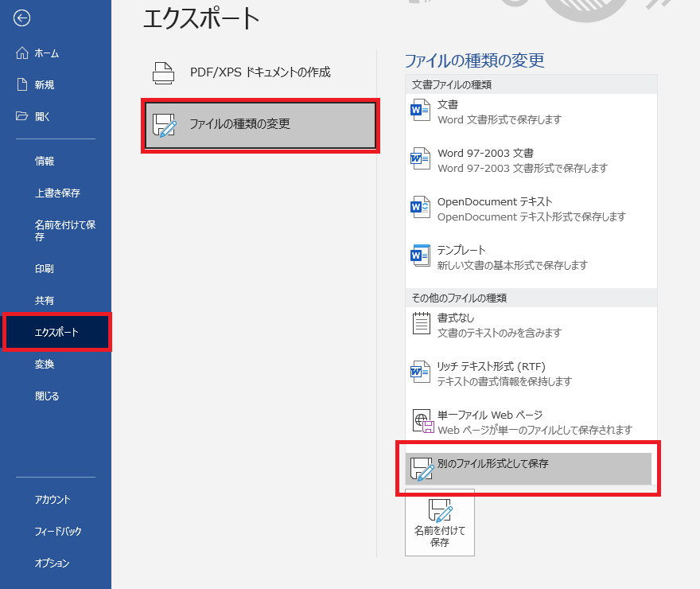
Task: Click description 新しい文書の基本形式で保存します
Action: (512, 265)
